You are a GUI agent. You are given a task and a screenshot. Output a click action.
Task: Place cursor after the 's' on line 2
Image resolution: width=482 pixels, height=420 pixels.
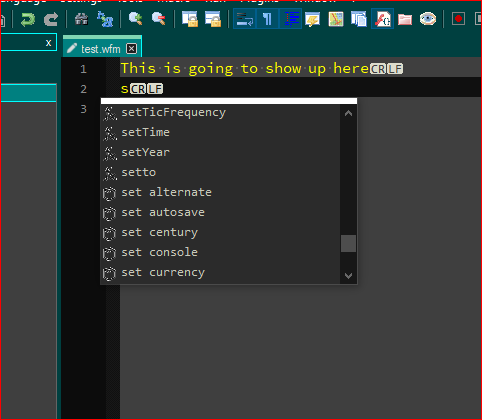click(129, 89)
